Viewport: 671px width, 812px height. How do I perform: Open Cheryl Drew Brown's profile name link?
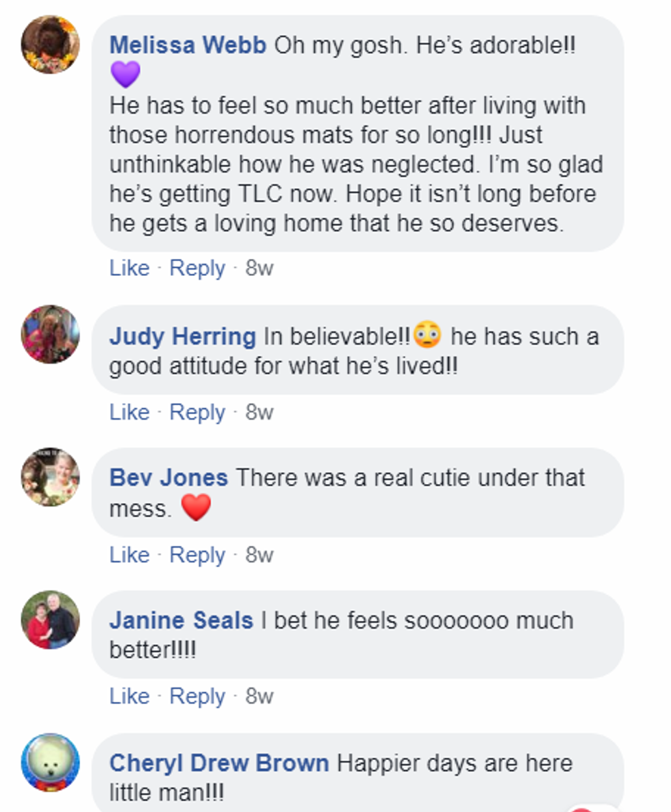pyautogui.click(x=219, y=763)
